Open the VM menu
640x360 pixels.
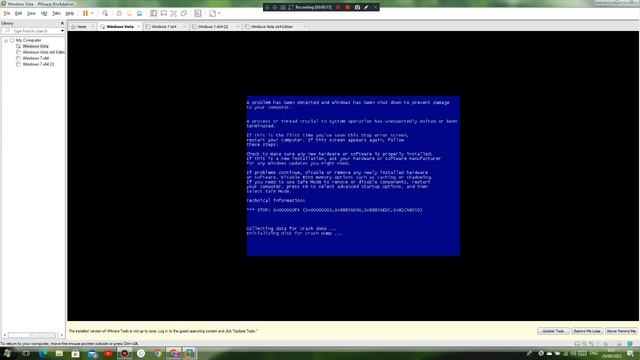pos(44,13)
